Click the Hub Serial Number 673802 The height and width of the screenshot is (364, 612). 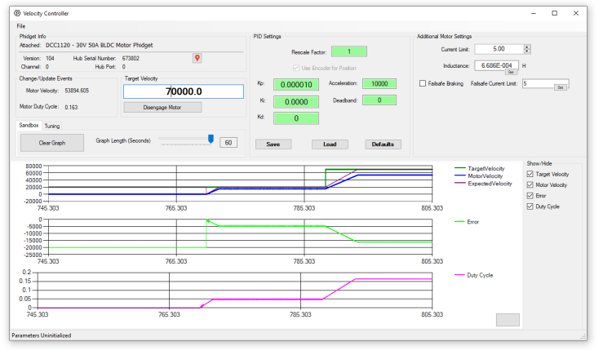tap(131, 58)
